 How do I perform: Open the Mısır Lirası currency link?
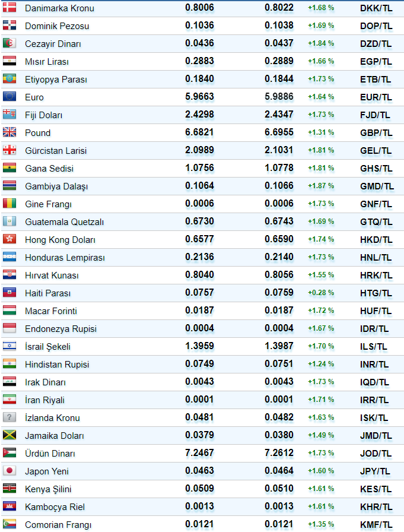coord(46,62)
